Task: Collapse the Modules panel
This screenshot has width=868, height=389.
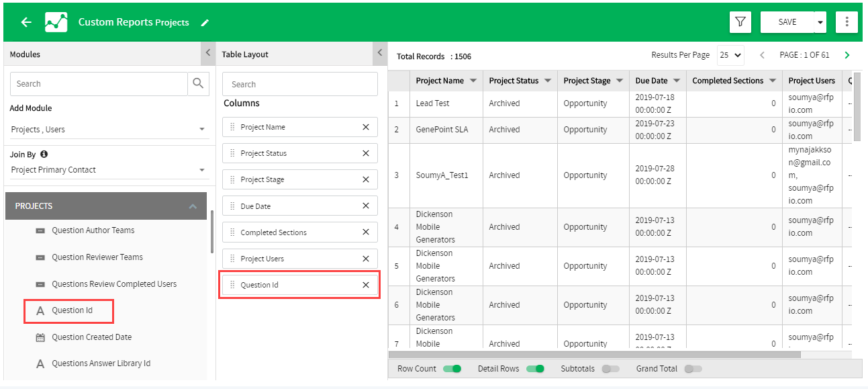Action: (x=207, y=52)
